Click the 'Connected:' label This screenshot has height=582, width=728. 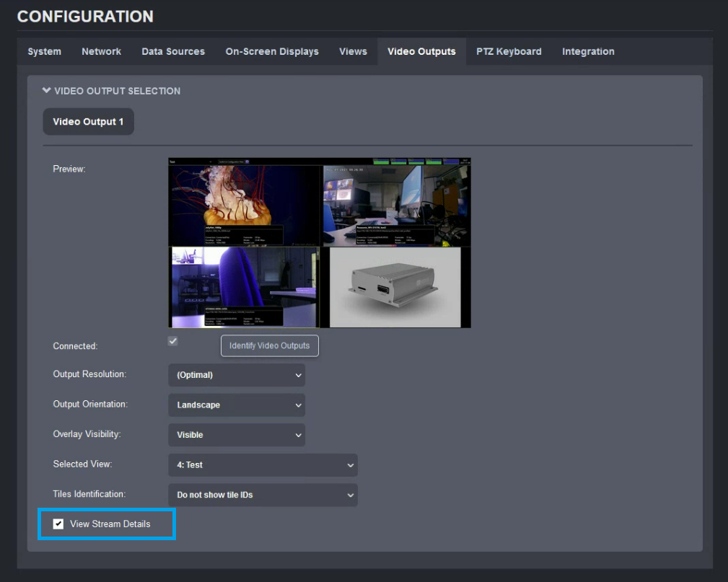coord(75,346)
